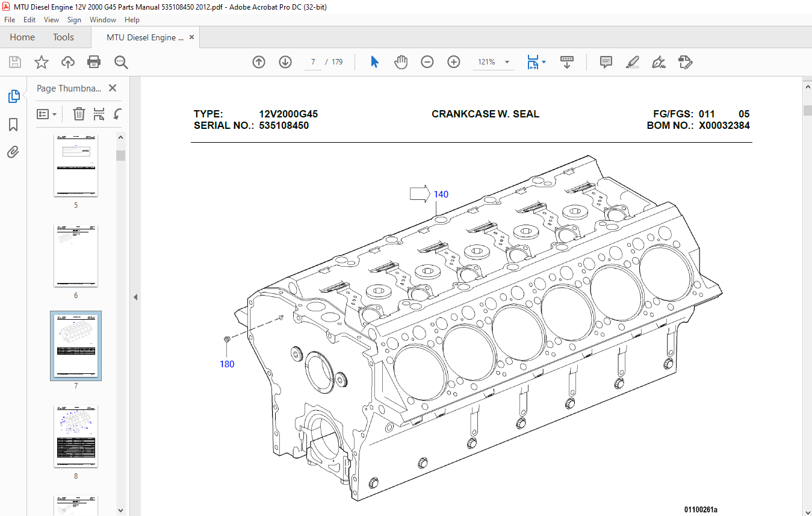The width and height of the screenshot is (812, 516).
Task: Close the Page Thumbnails panel
Action: 112,88
